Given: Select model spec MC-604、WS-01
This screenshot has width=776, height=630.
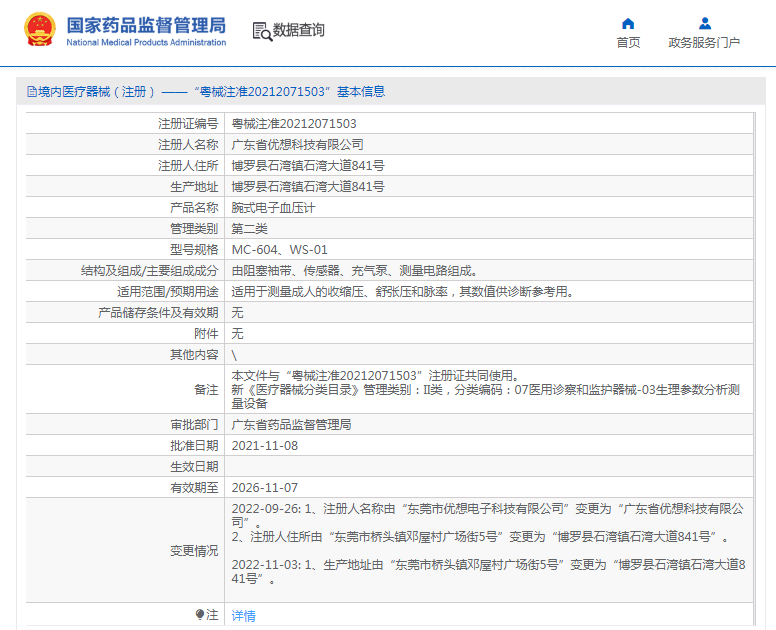Looking at the screenshot, I should (279, 249).
